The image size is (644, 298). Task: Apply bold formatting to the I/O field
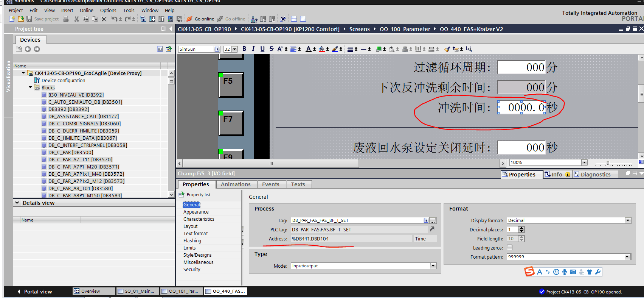click(x=244, y=49)
